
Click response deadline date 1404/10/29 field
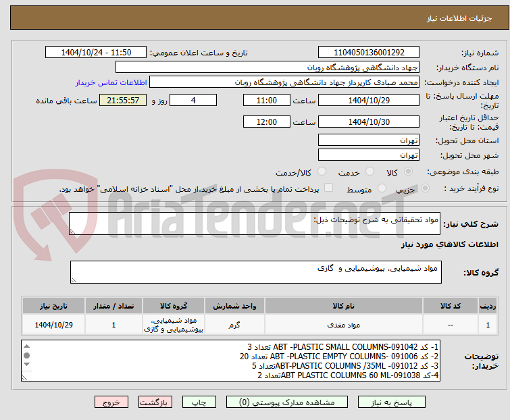click(369, 100)
